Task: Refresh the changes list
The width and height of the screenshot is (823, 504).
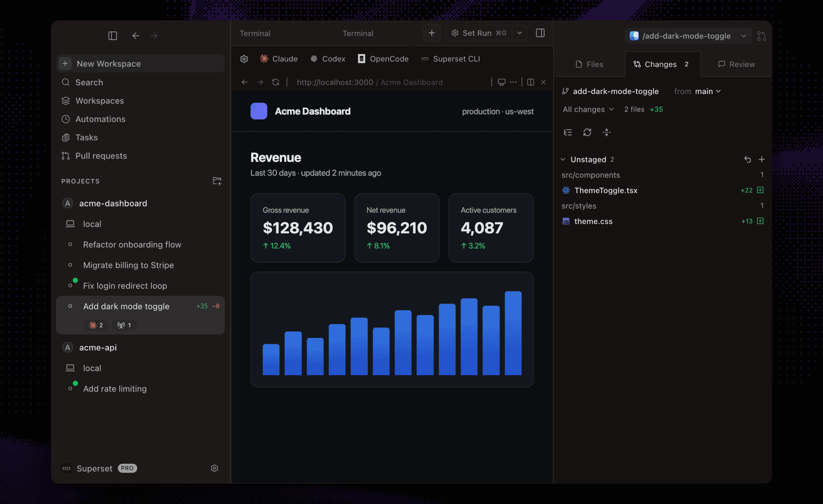Action: pyautogui.click(x=587, y=132)
